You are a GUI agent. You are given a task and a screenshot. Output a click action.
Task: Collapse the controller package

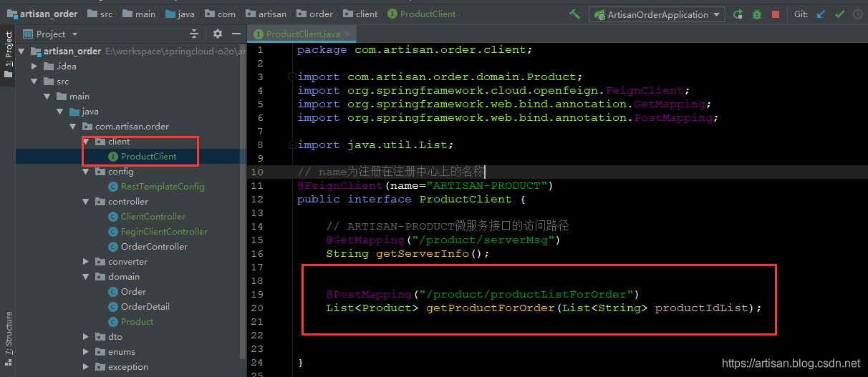click(x=86, y=202)
